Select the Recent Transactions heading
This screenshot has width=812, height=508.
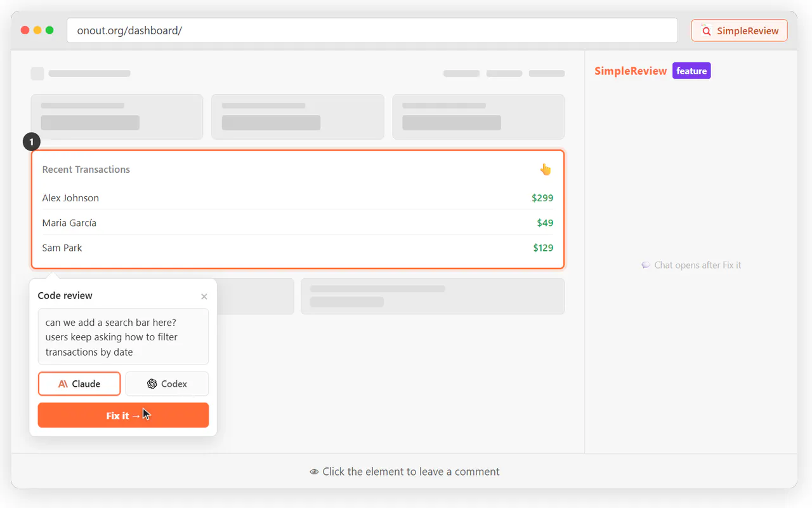(86, 170)
